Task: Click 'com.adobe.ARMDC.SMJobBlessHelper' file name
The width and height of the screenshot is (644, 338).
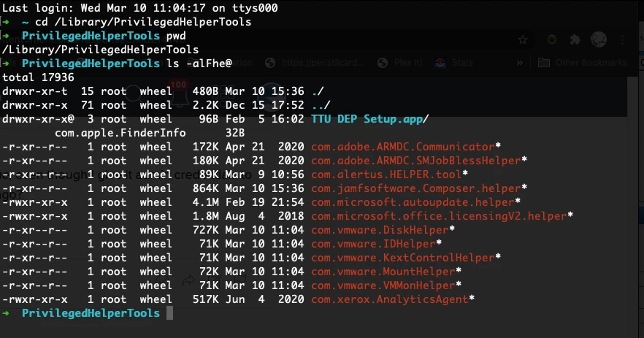Action: pos(416,161)
